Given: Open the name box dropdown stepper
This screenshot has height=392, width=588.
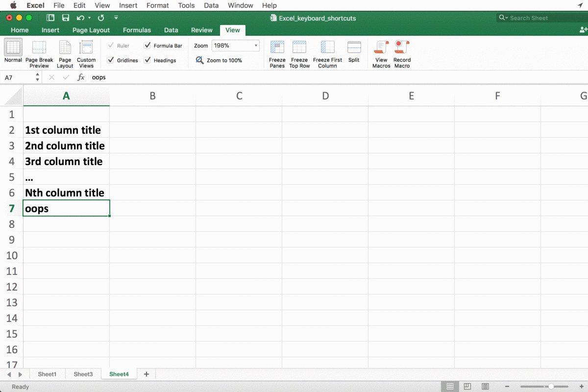Looking at the screenshot, I should [36, 77].
